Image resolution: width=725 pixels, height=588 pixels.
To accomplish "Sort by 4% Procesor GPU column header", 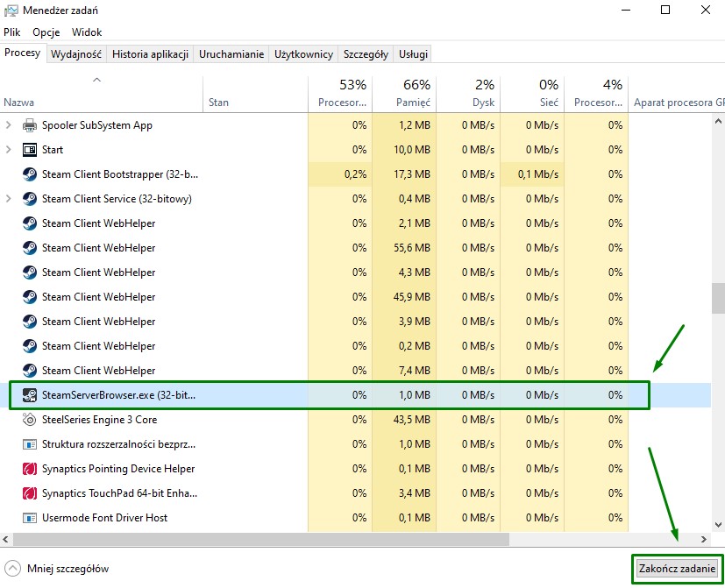I will [596, 94].
